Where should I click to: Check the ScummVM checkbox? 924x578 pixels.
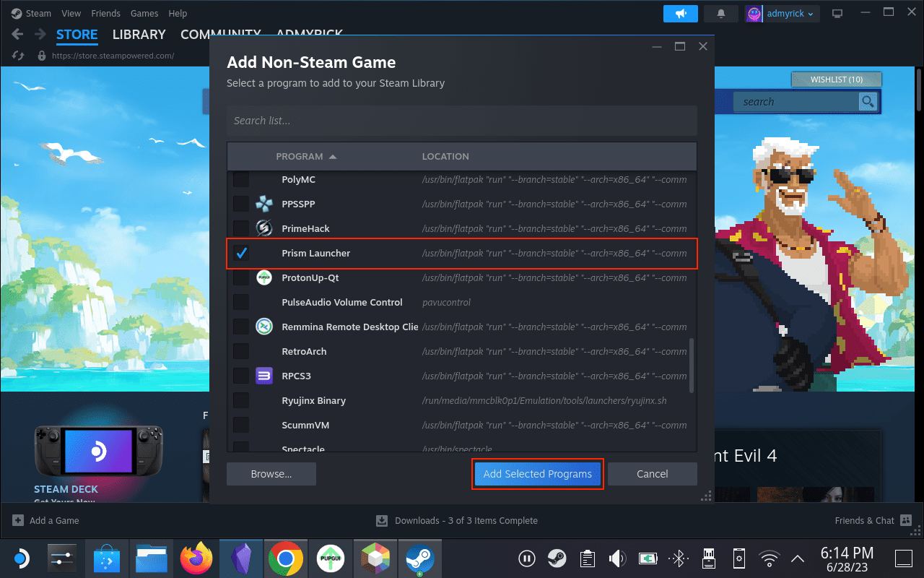[x=241, y=425]
